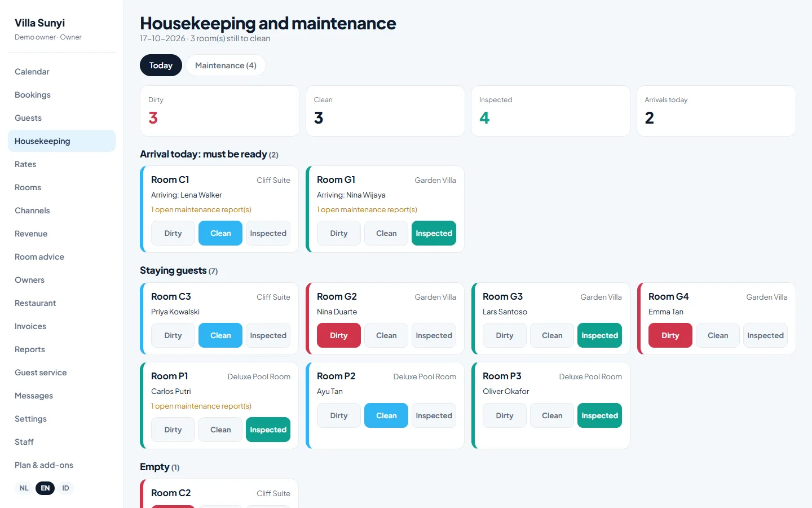This screenshot has height=508, width=812.
Task: Select the Today tab
Action: pos(161,65)
